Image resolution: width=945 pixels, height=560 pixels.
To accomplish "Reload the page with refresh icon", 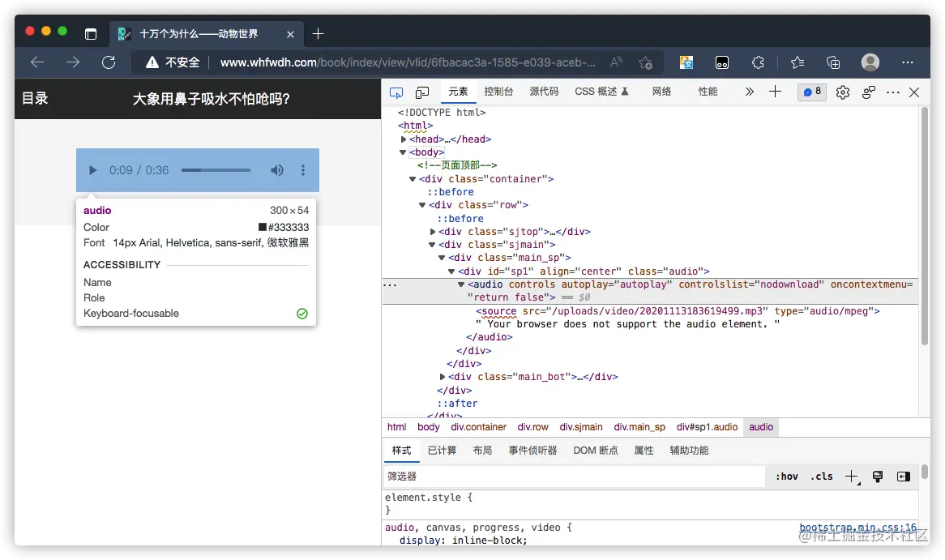I will click(109, 62).
